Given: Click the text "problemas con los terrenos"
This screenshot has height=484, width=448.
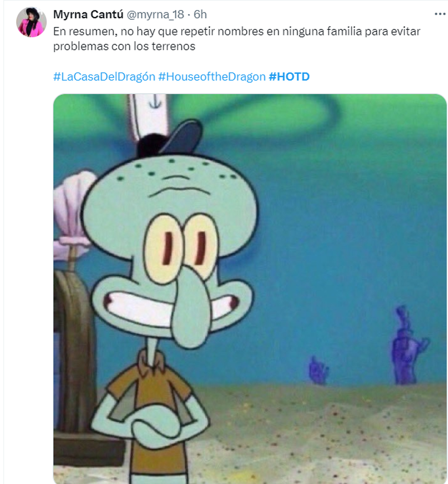Looking at the screenshot, I should (124, 46).
